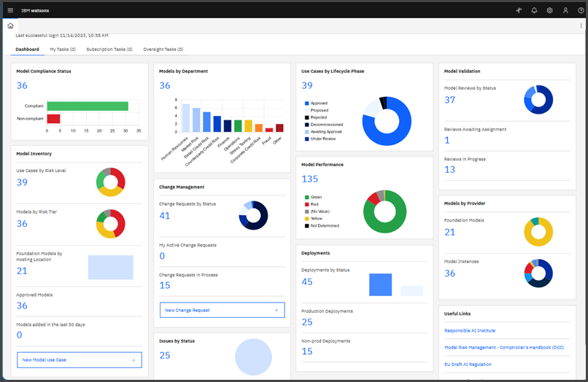Click the Under Review legend swatch

pyautogui.click(x=306, y=139)
